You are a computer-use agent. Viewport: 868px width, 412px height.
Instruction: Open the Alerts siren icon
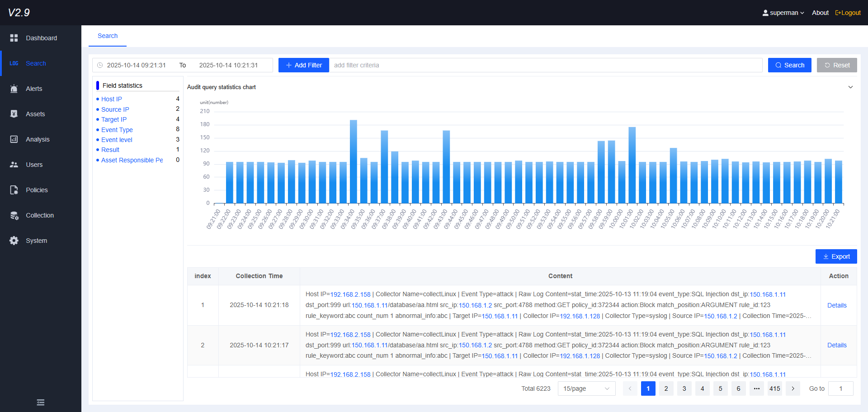(x=14, y=89)
